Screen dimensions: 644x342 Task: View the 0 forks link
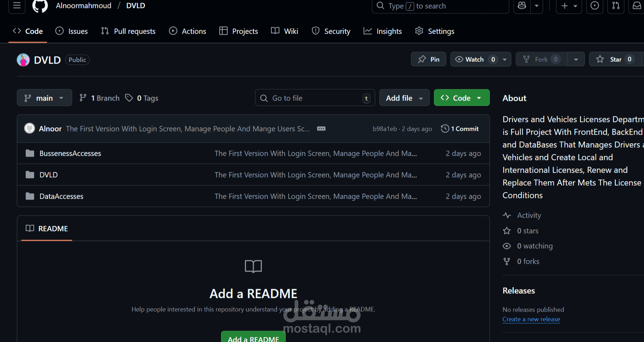point(521,261)
